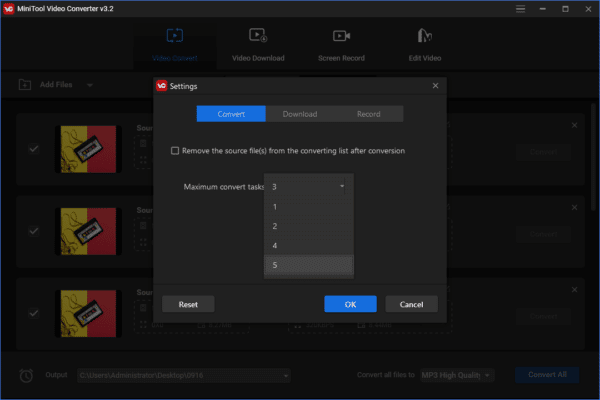The width and height of the screenshot is (600, 400).
Task: Expand the Add Files dropdown arrow
Action: [90, 85]
